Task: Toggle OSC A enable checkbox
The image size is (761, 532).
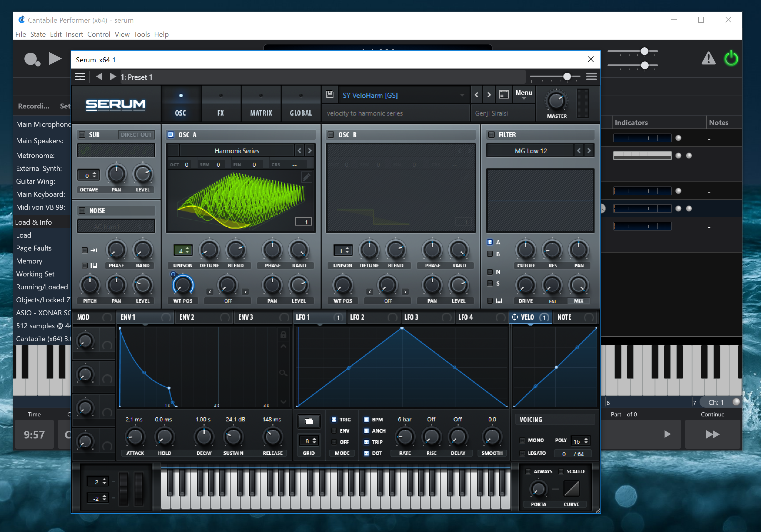Action: [171, 135]
